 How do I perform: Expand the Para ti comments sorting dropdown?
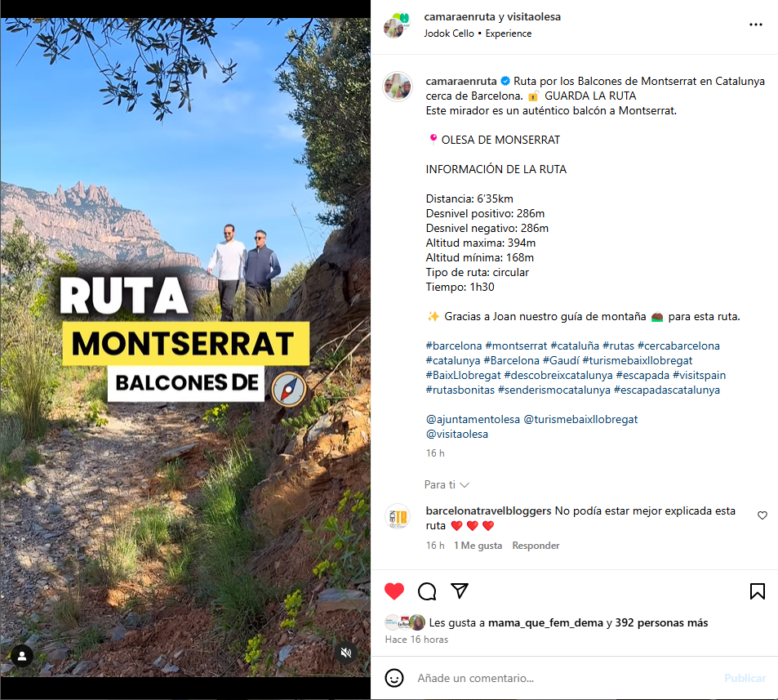click(447, 484)
